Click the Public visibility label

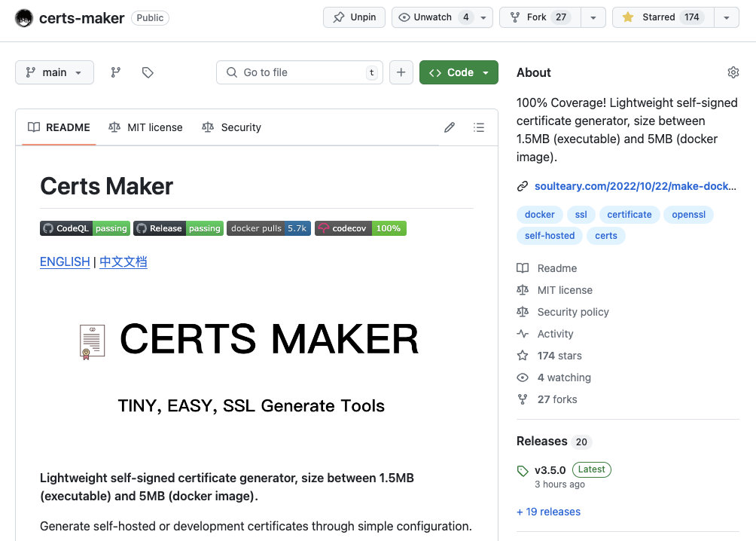[x=150, y=18]
